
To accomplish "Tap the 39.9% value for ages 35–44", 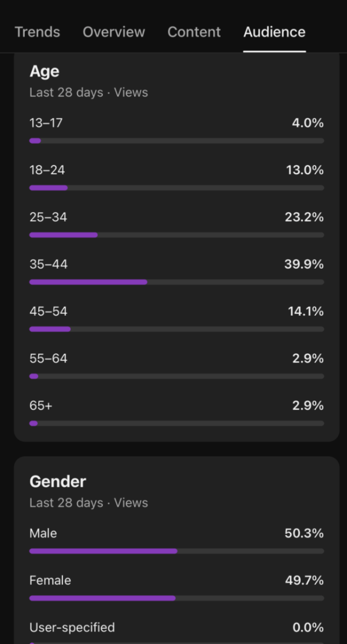I will click(x=304, y=265).
